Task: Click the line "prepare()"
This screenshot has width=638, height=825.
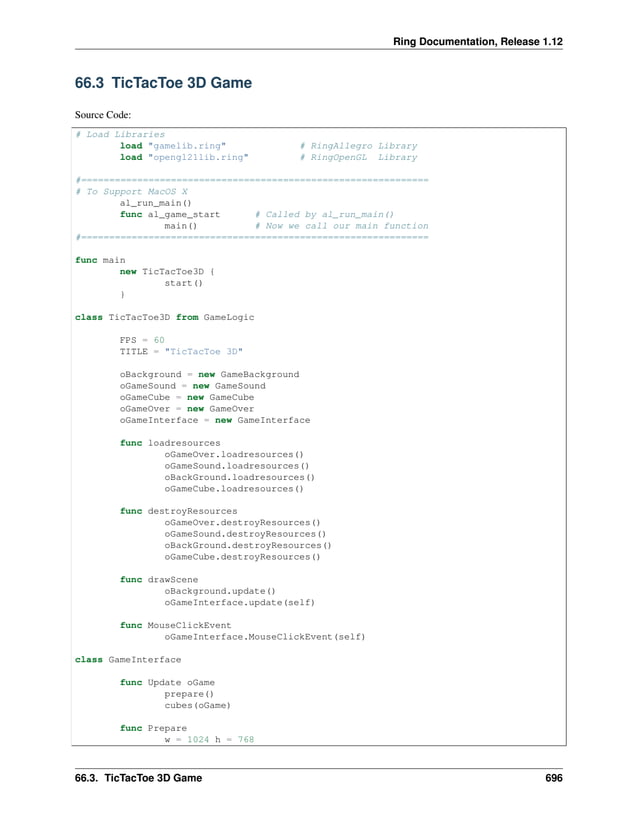Action: [x=189, y=694]
